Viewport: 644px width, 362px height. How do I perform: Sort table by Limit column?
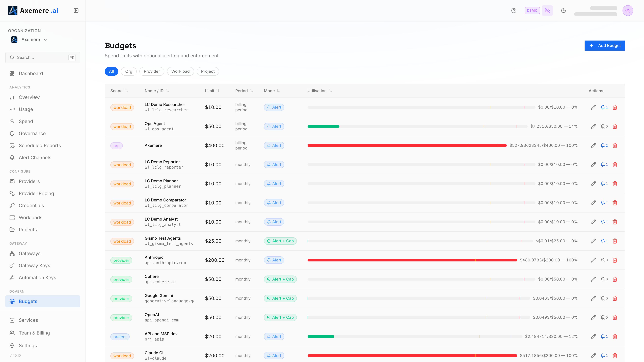[212, 91]
